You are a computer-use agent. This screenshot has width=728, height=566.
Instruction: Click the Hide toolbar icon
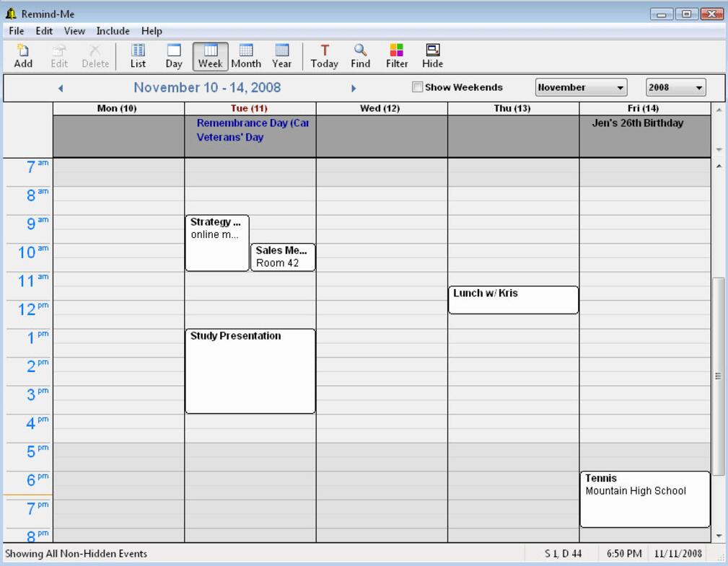(x=433, y=56)
